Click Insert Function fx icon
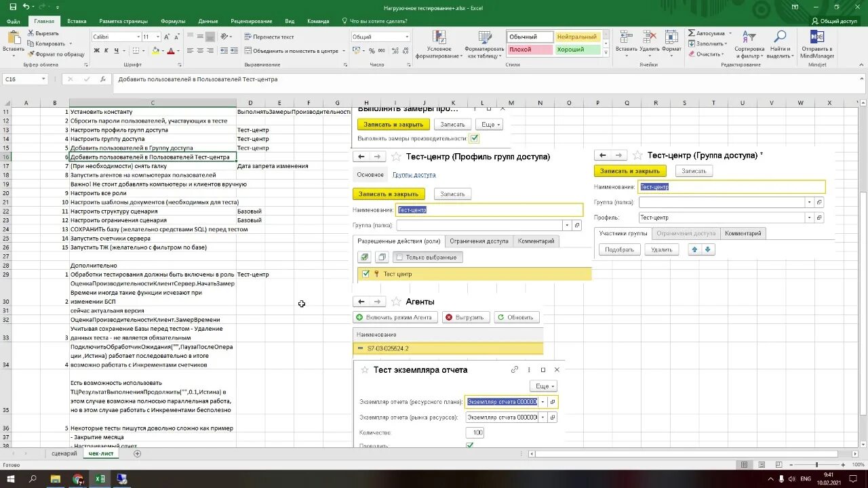 tap(102, 79)
